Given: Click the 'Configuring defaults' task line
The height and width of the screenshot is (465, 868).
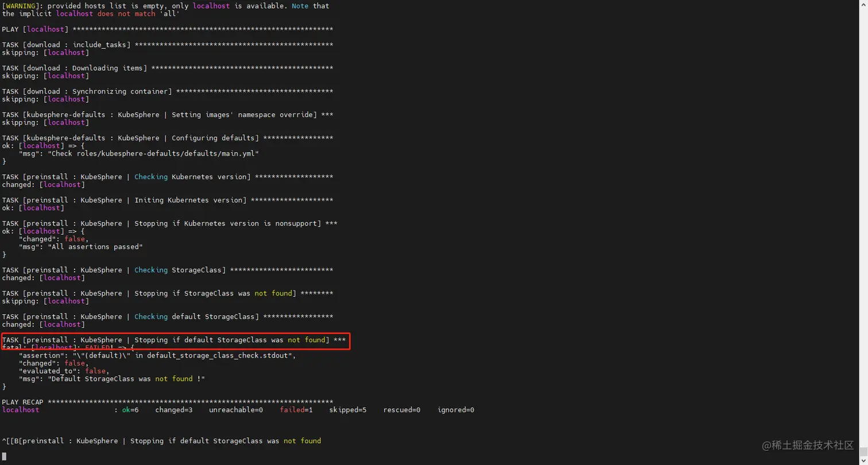Looking at the screenshot, I should point(168,138).
